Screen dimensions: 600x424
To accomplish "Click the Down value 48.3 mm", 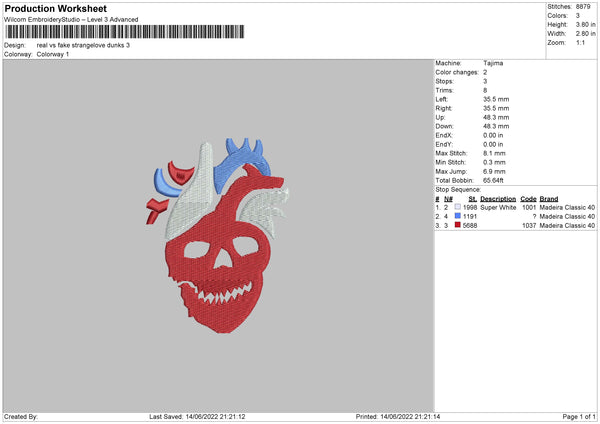I will coord(496,126).
